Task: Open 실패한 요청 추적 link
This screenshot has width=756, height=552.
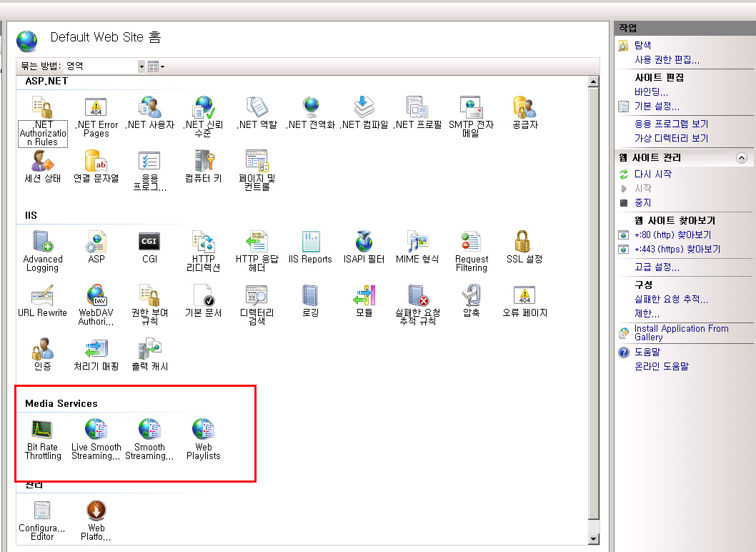Action: coord(671,299)
